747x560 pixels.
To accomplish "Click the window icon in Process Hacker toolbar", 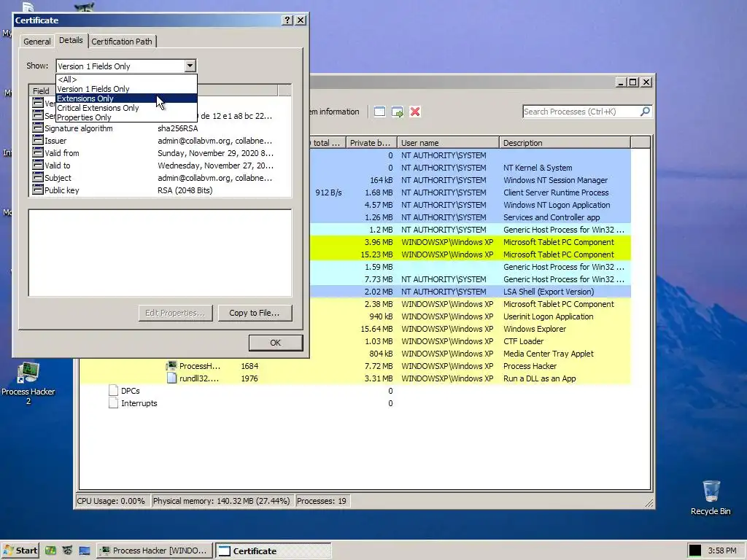I will pos(379,112).
